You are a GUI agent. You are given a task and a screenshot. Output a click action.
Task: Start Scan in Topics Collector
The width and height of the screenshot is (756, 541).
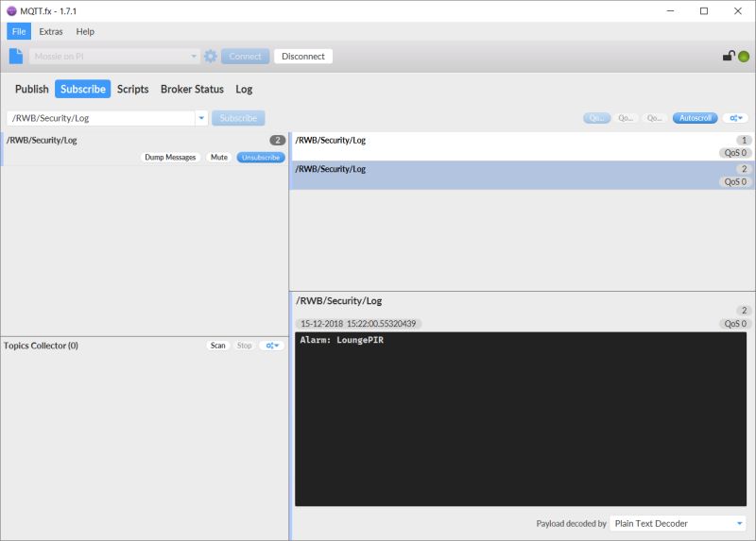pyautogui.click(x=218, y=346)
